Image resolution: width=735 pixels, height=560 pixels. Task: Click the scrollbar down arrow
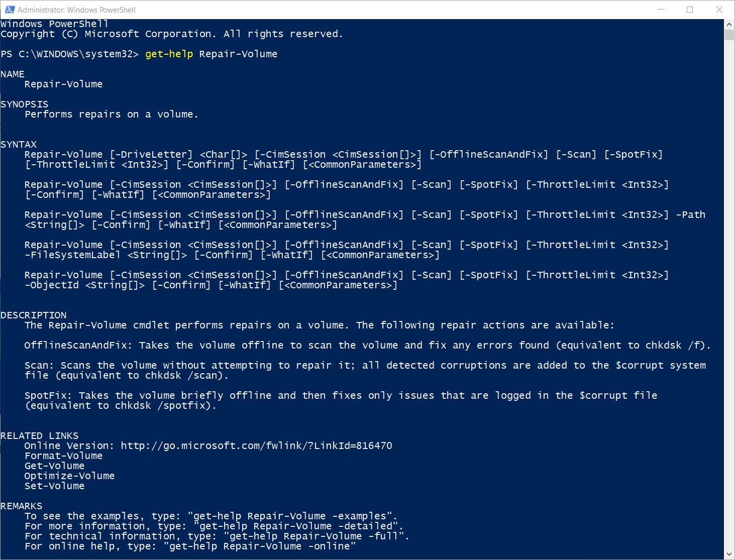point(729,554)
